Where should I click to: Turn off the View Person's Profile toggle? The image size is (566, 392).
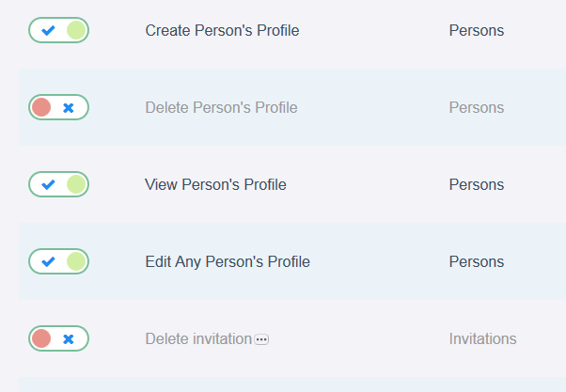58,184
